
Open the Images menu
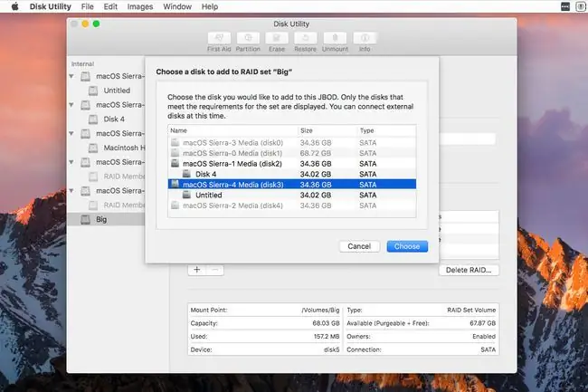[140, 6]
